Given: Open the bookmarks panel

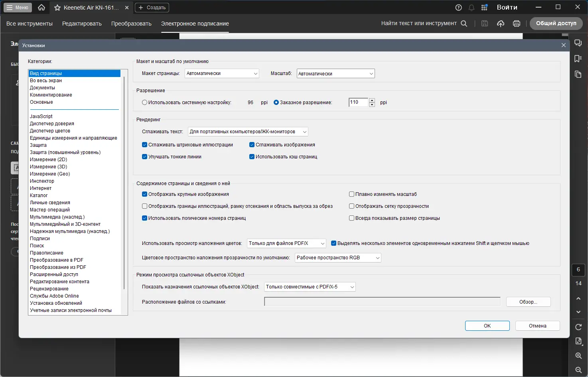Looking at the screenshot, I should [578, 58].
